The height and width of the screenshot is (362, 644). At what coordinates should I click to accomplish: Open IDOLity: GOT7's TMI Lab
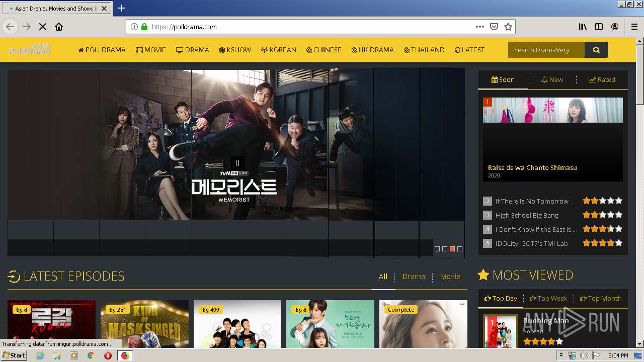[x=531, y=243]
